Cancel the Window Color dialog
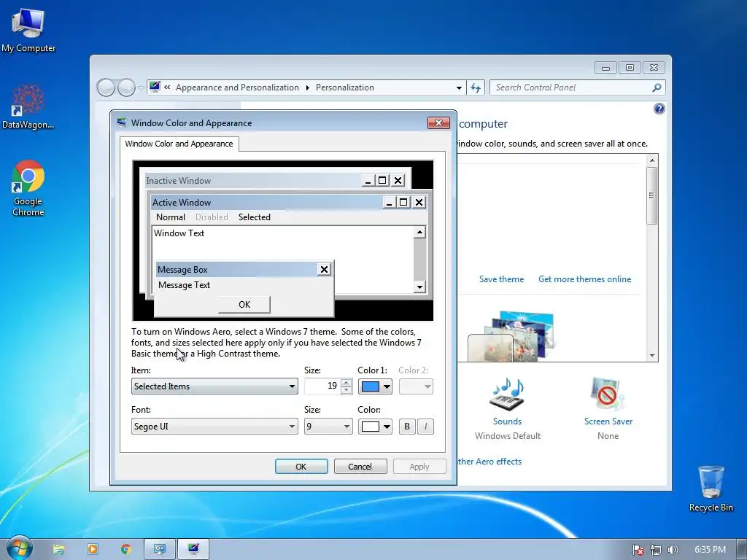This screenshot has height=560, width=747. 360,467
